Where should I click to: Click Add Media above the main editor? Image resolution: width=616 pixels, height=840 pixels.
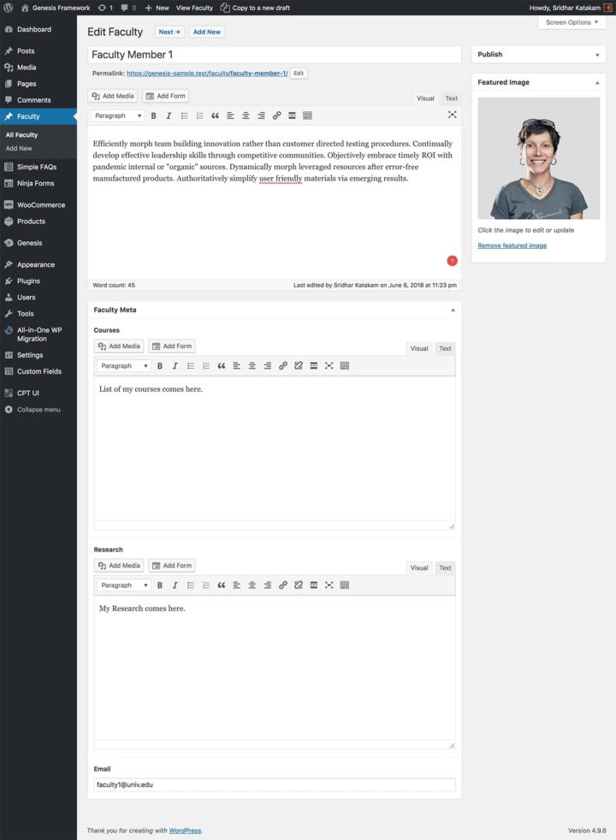pyautogui.click(x=112, y=96)
